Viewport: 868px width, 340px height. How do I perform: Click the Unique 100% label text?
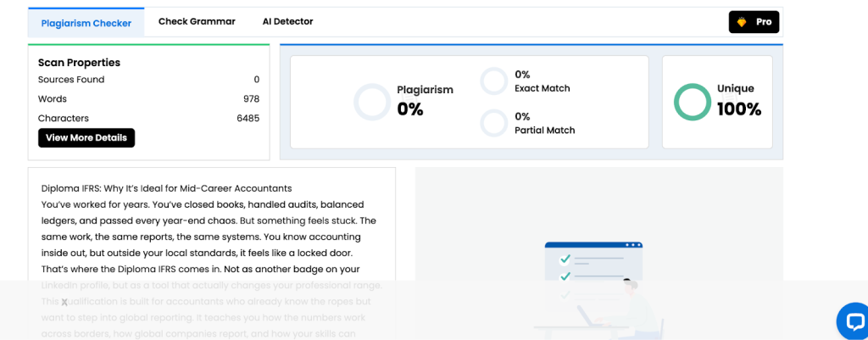click(737, 100)
